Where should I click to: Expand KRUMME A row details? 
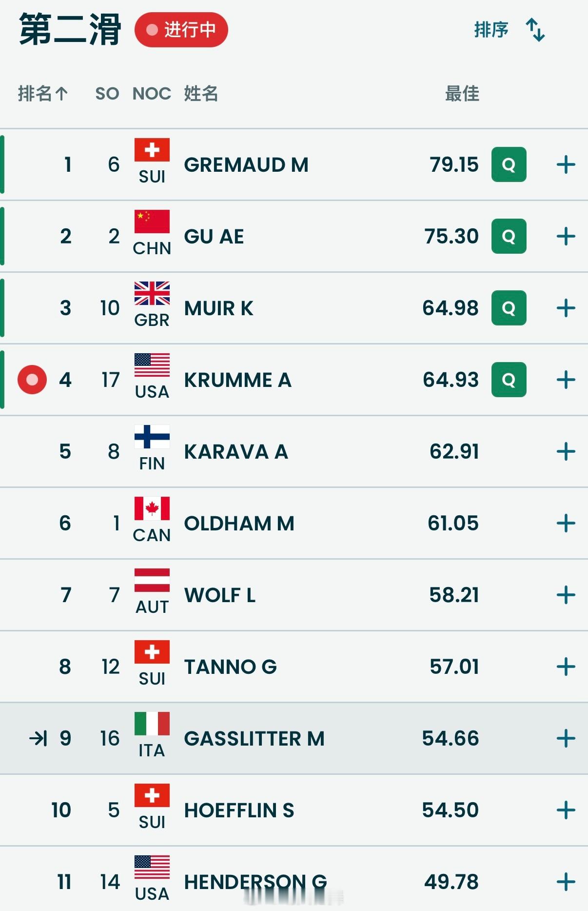pos(566,380)
